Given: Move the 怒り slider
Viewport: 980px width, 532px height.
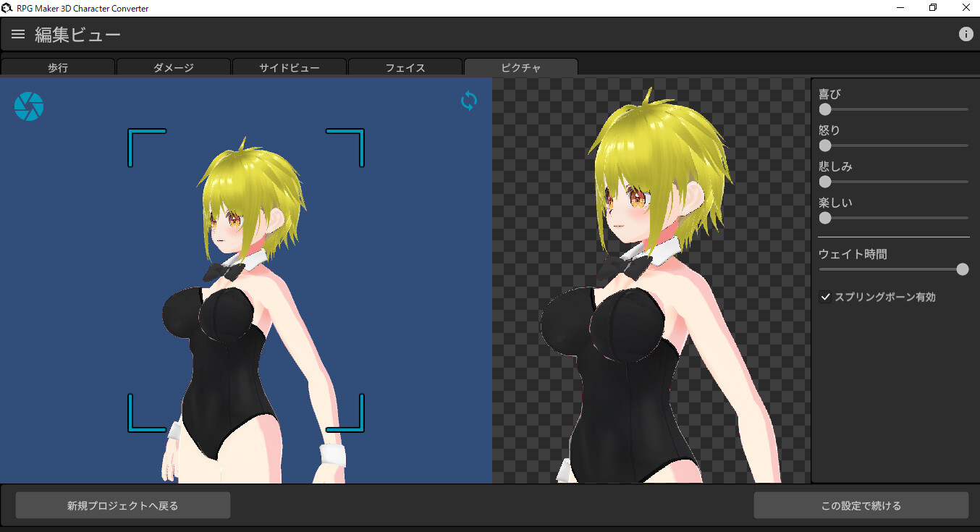Looking at the screenshot, I should (x=825, y=145).
